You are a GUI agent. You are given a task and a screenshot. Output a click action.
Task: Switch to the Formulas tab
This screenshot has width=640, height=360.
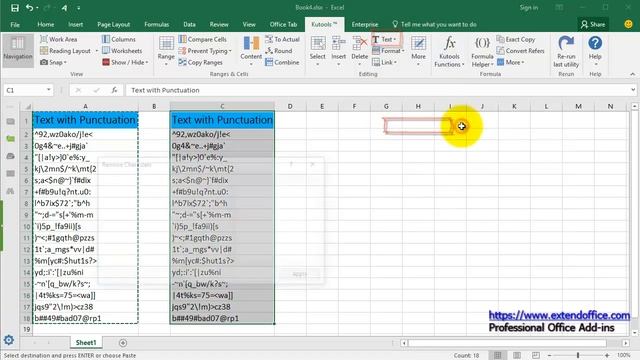156,24
